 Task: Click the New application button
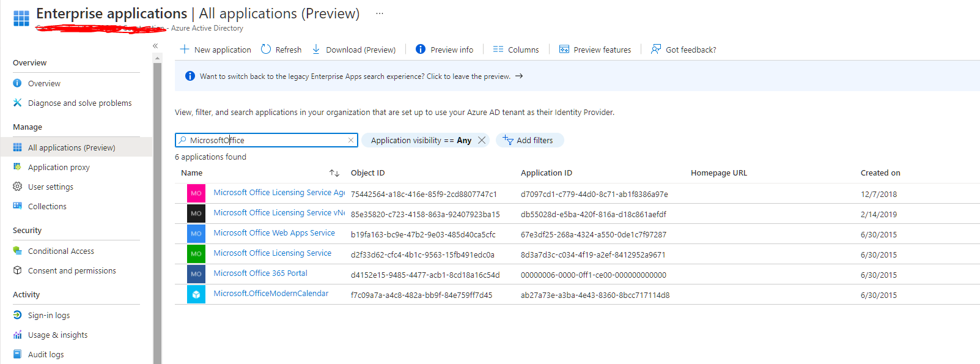pos(215,50)
